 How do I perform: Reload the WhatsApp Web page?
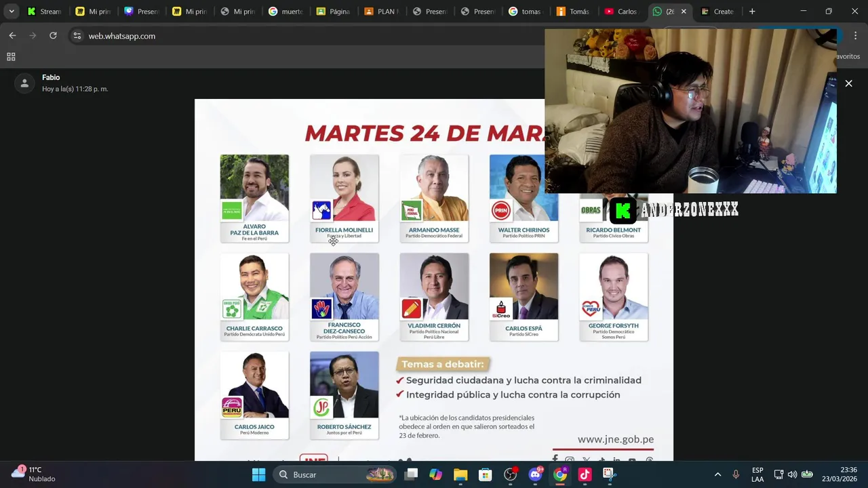click(53, 36)
